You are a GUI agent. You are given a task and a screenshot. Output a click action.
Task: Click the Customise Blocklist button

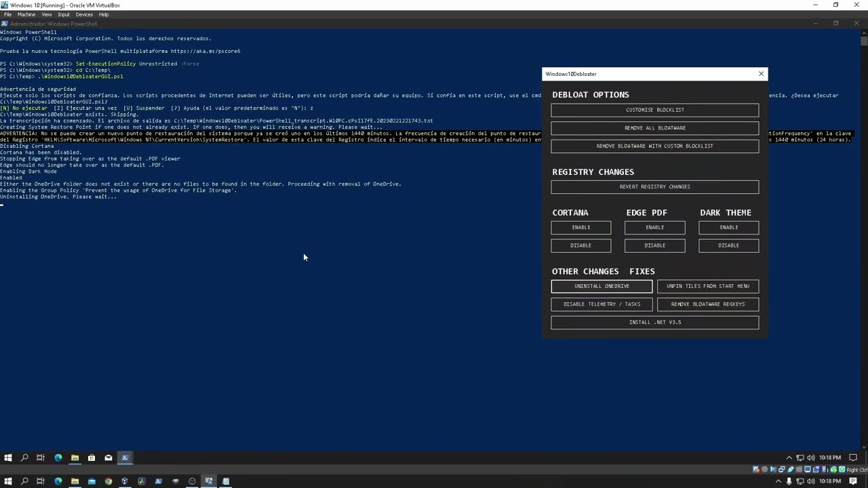[x=654, y=110]
